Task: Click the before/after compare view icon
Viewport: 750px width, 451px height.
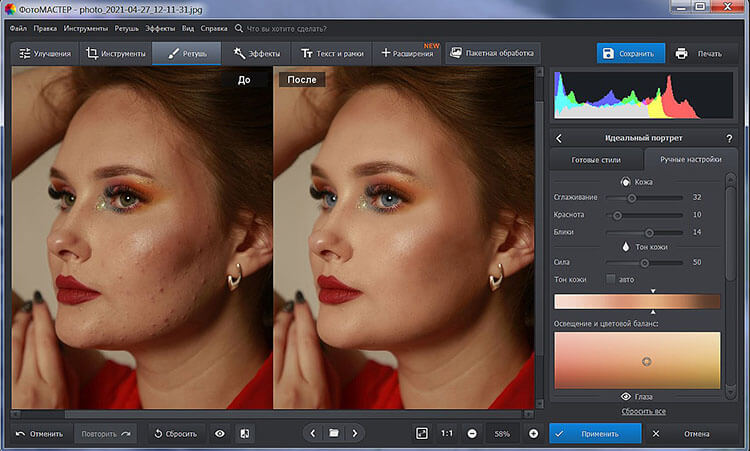Action: pyautogui.click(x=245, y=434)
